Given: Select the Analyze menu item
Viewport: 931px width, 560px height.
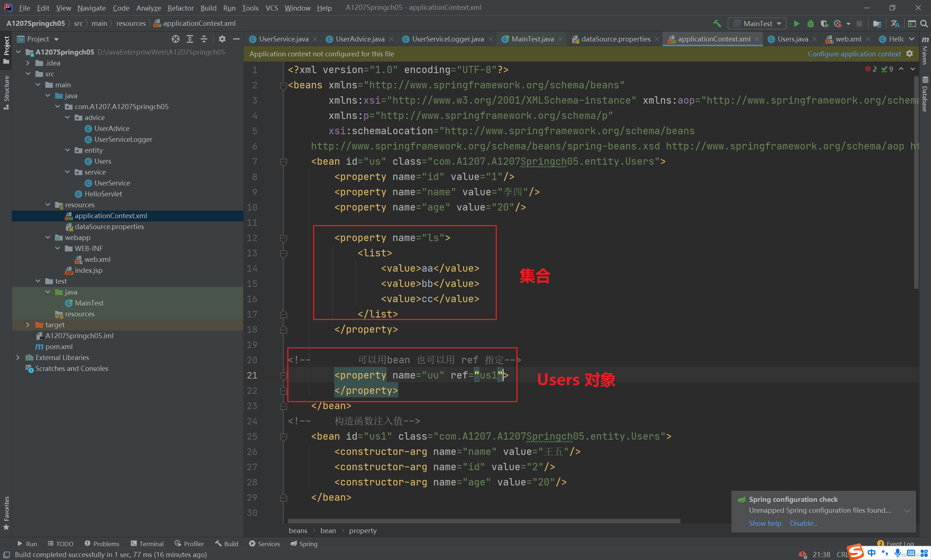Looking at the screenshot, I should tap(148, 7).
